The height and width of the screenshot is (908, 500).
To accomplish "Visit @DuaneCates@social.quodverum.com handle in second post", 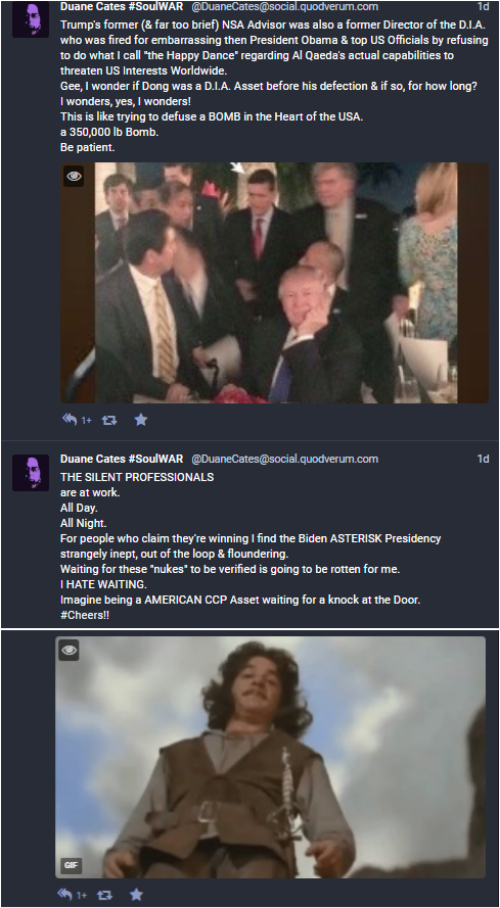I will [x=284, y=459].
